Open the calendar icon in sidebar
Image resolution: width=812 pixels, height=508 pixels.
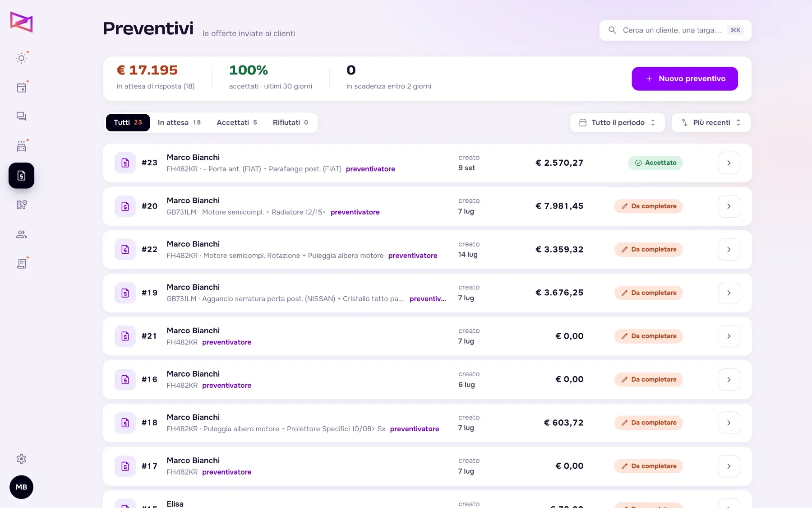pos(21,88)
